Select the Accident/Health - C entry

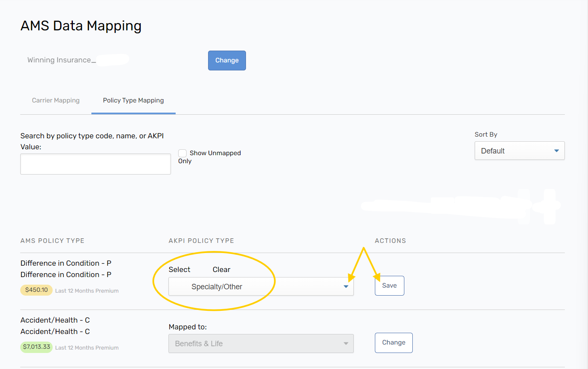click(55, 320)
